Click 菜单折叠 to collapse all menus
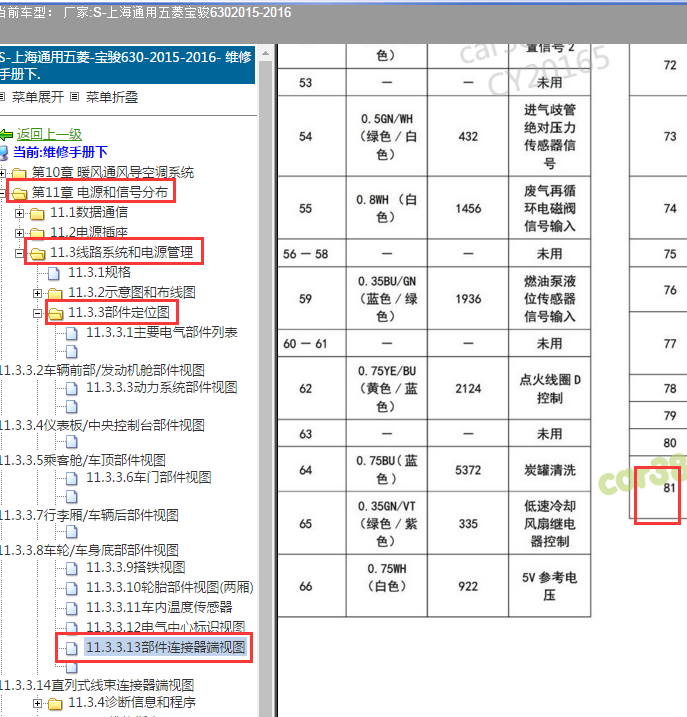 tap(112, 97)
